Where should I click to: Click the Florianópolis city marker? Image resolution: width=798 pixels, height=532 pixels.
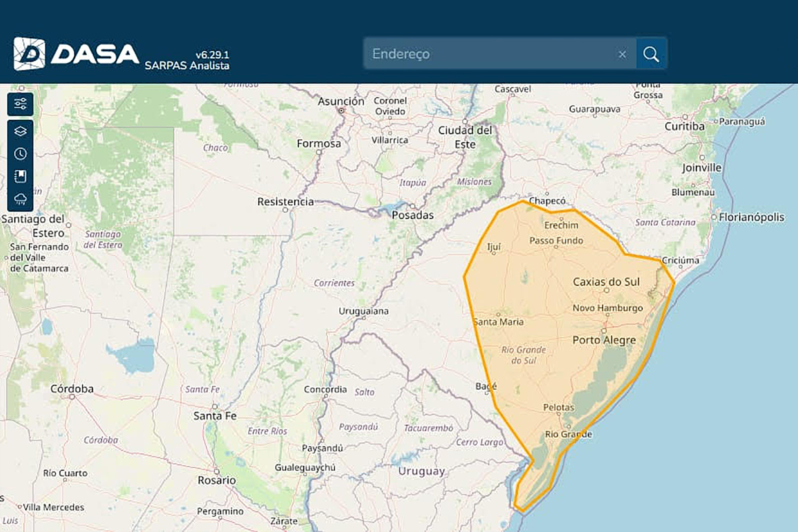714,217
